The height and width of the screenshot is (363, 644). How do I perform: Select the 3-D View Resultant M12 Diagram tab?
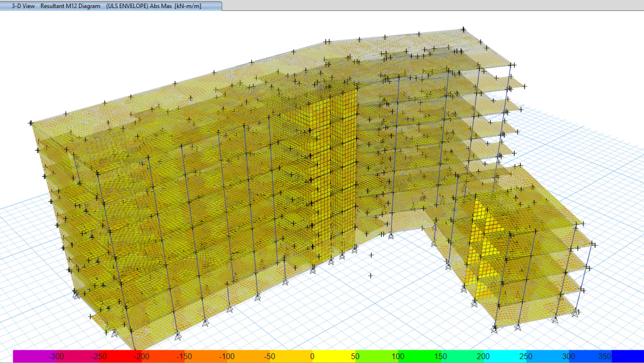pos(111,6)
